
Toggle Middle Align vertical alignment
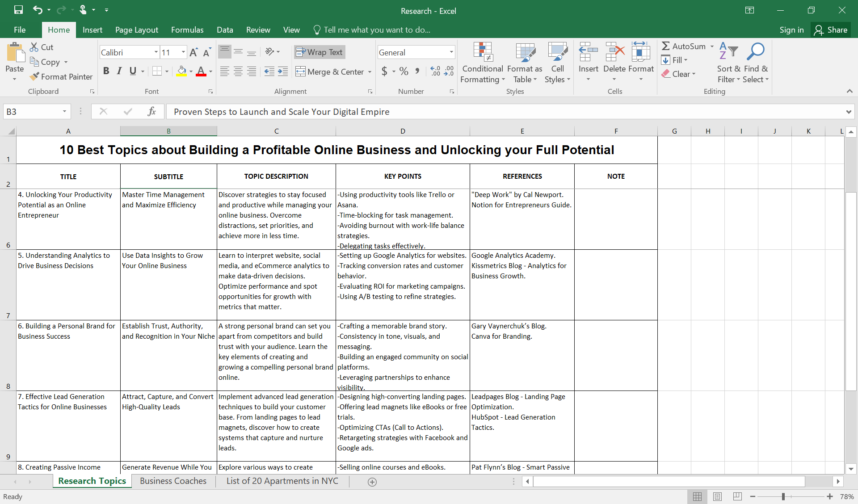pyautogui.click(x=238, y=52)
